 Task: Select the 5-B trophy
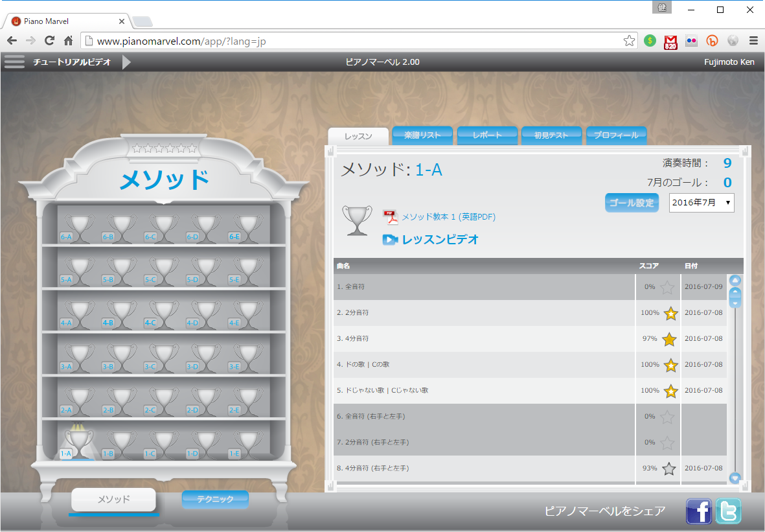[x=120, y=272]
